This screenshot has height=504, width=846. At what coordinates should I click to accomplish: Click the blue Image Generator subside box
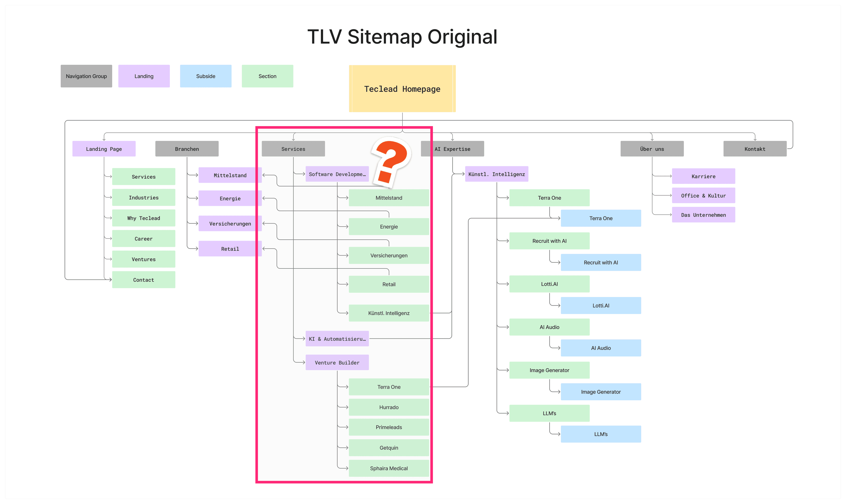[601, 391]
